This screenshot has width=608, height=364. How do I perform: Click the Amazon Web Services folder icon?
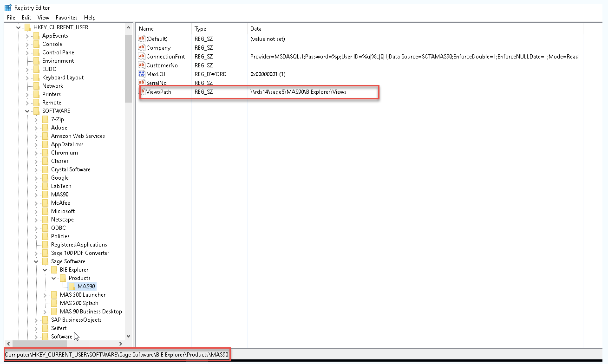point(45,136)
